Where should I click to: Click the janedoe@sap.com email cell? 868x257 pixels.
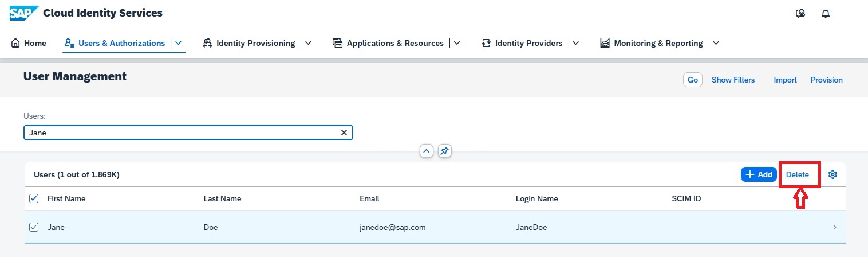click(392, 227)
